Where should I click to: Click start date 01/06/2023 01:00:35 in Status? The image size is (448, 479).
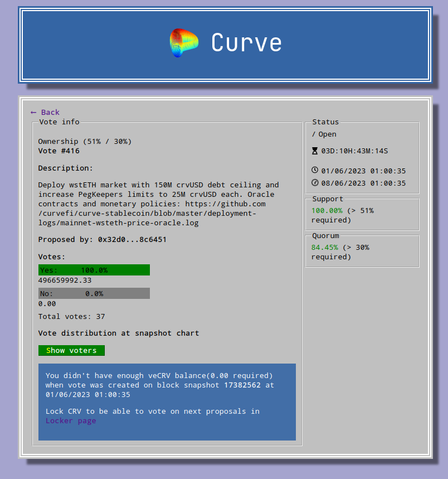363,171
